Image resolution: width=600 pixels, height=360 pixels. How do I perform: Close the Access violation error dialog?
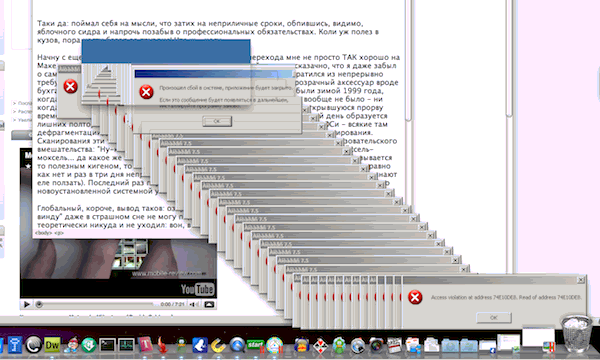(580, 280)
